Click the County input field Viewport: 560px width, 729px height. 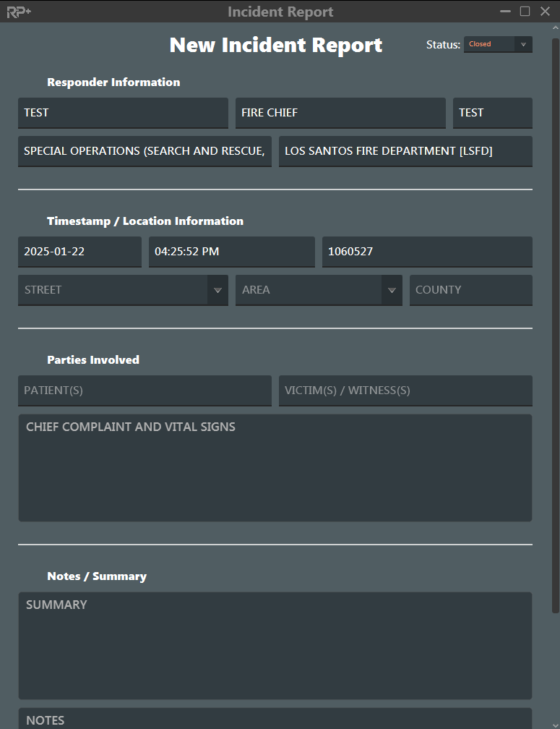tap(470, 290)
